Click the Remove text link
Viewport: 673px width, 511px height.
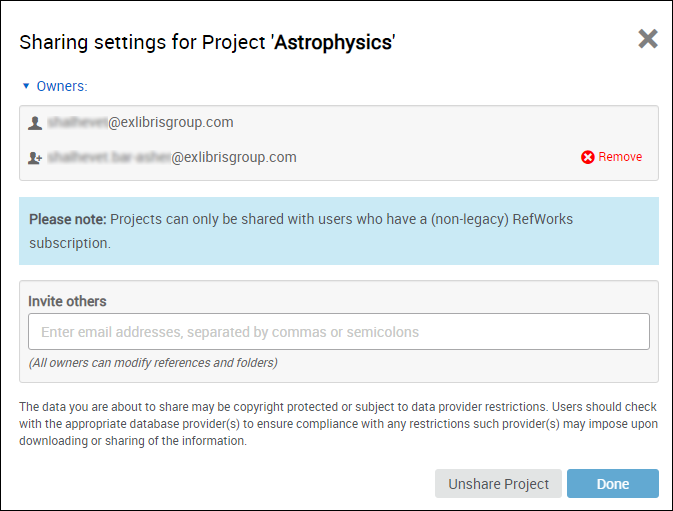coord(620,157)
